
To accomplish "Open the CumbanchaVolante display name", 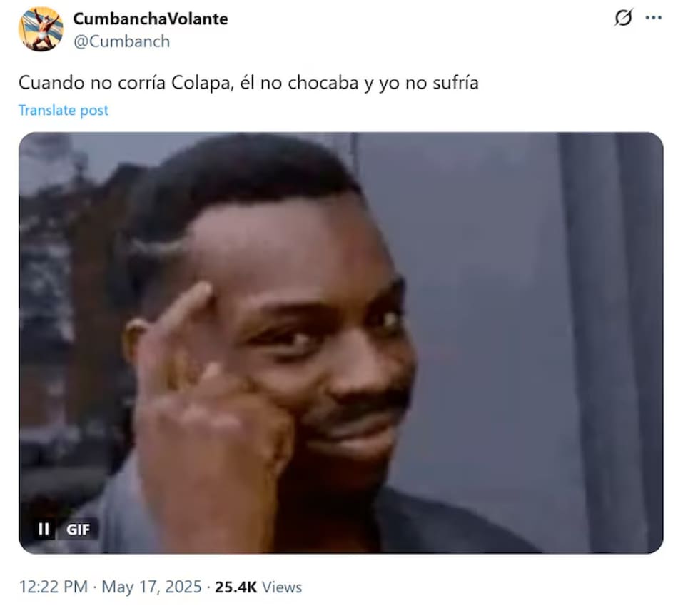I will point(151,19).
